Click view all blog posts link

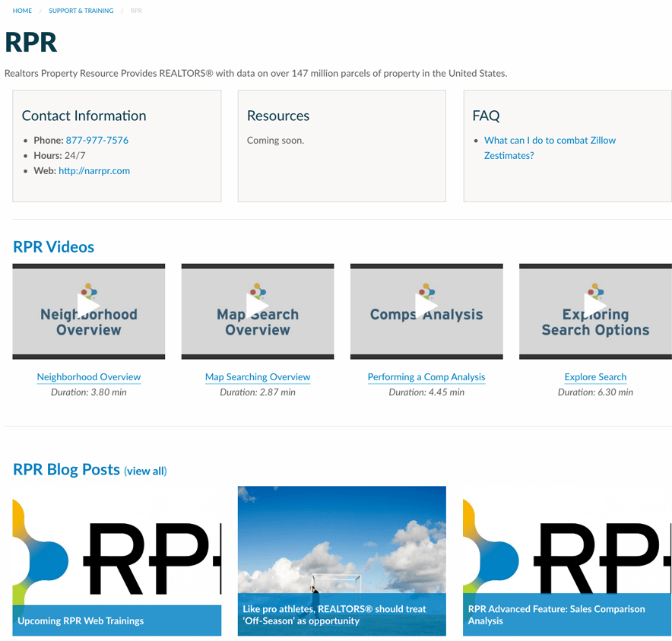click(x=145, y=471)
